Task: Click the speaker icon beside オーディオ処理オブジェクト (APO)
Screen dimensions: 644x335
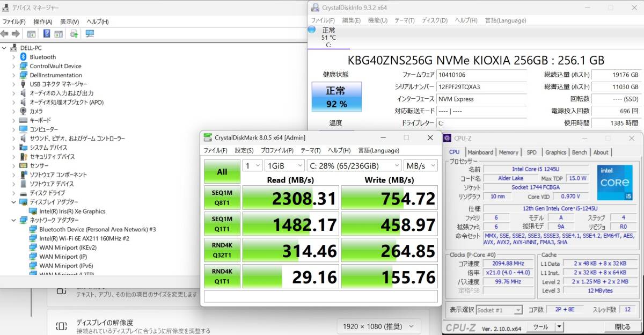Action: (x=24, y=102)
